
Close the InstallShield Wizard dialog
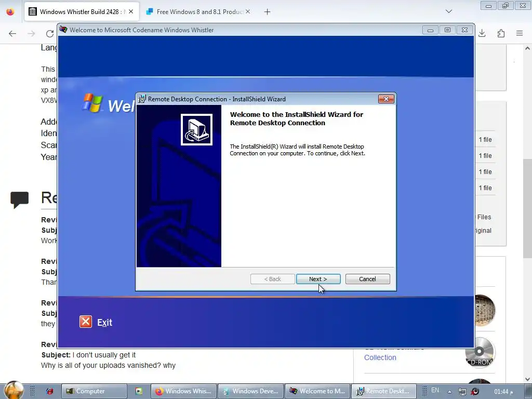(x=386, y=99)
